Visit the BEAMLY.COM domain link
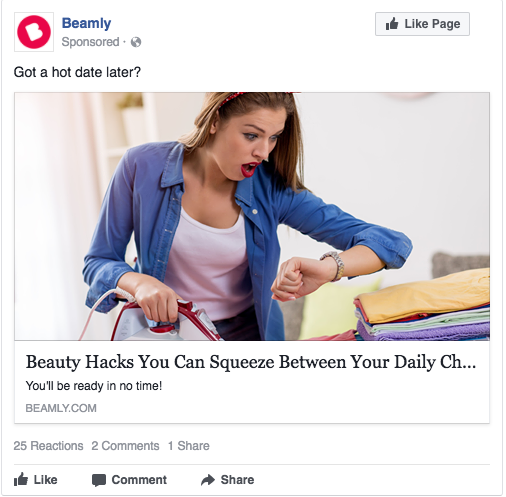This screenshot has height=497, width=506. [61, 408]
